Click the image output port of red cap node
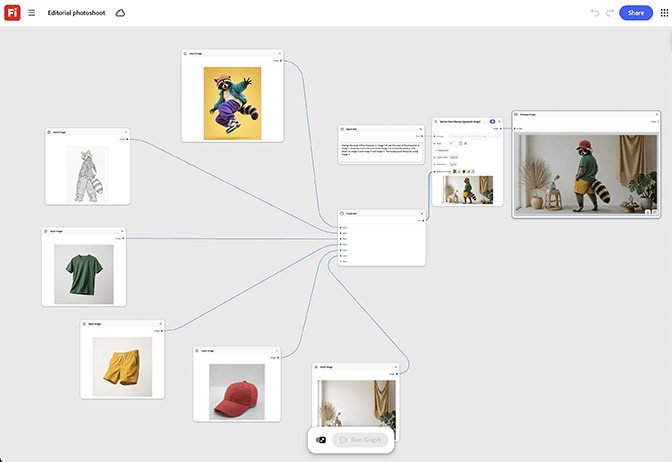Screen dimensions: 672x462 278,358
